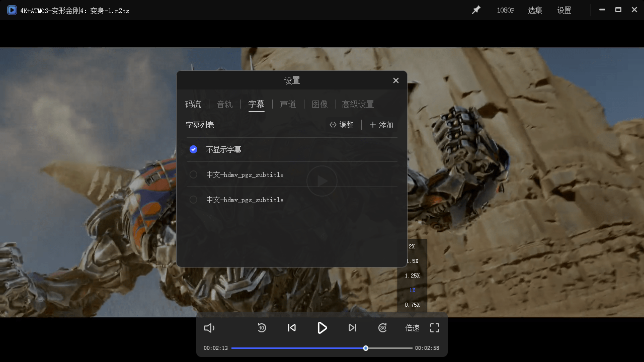Switch to the 声道 tab
The width and height of the screenshot is (644, 362).
coord(288,104)
